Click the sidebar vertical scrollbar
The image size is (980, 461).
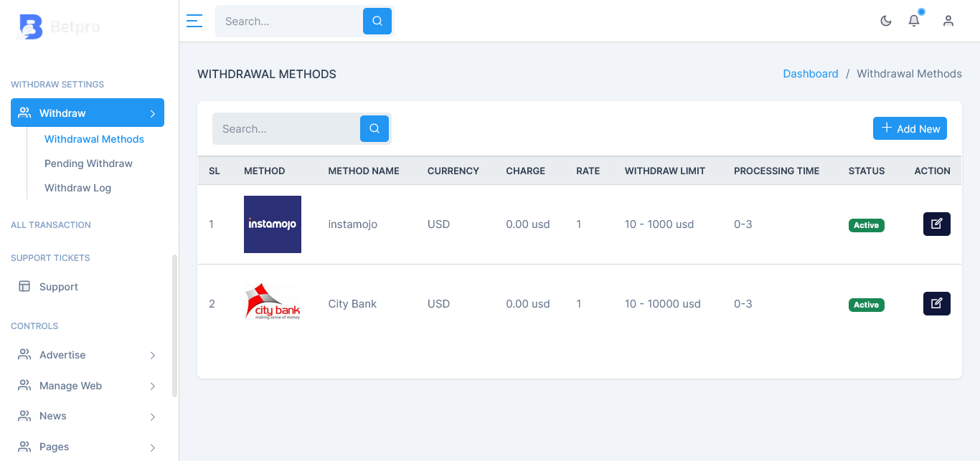tap(174, 325)
